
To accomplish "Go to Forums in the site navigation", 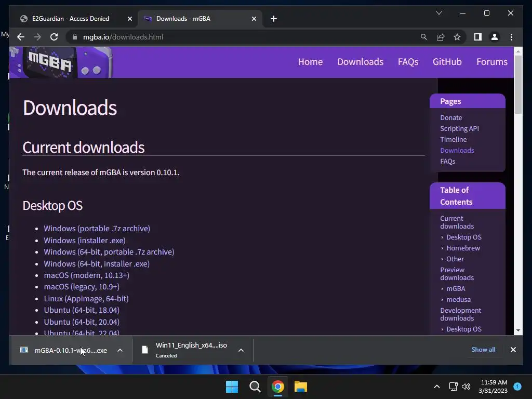I will 492,62.
